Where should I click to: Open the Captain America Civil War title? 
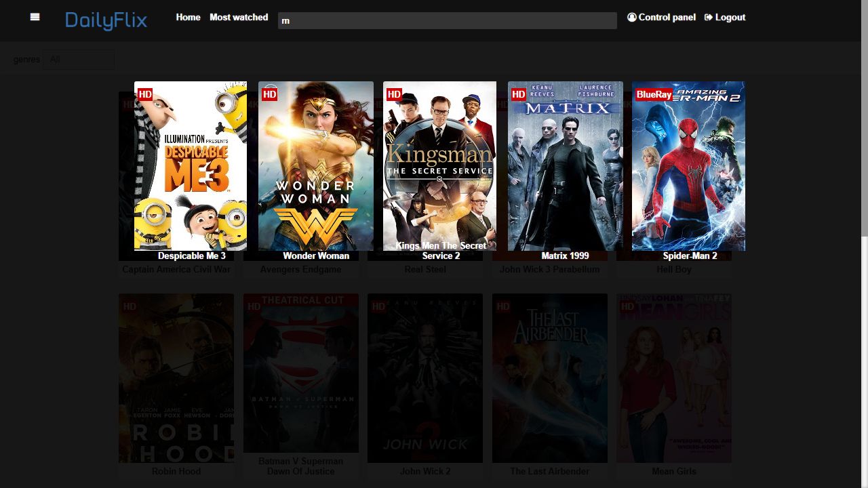[x=176, y=269]
